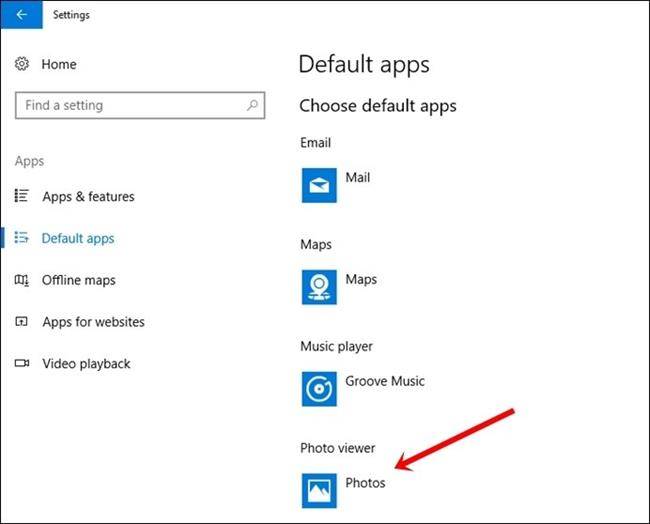Viewport: 650px width, 524px height.
Task: Click the Settings window title
Action: coord(71,15)
